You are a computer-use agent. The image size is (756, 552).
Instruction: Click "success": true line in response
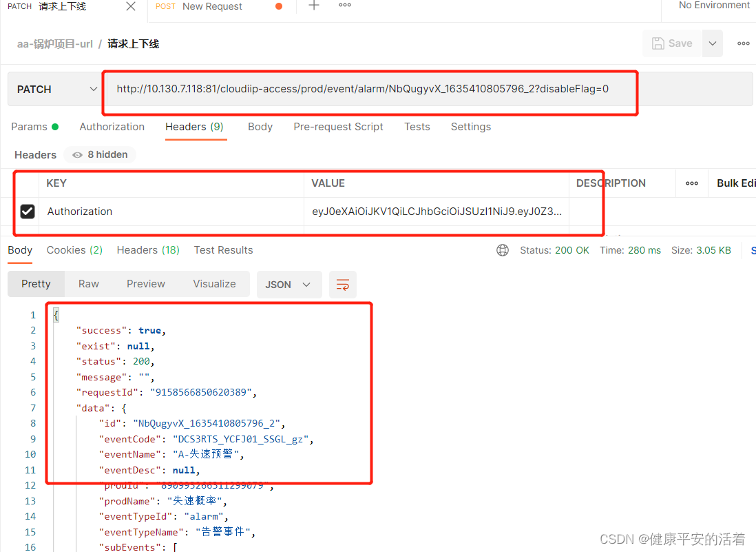pyautogui.click(x=121, y=331)
